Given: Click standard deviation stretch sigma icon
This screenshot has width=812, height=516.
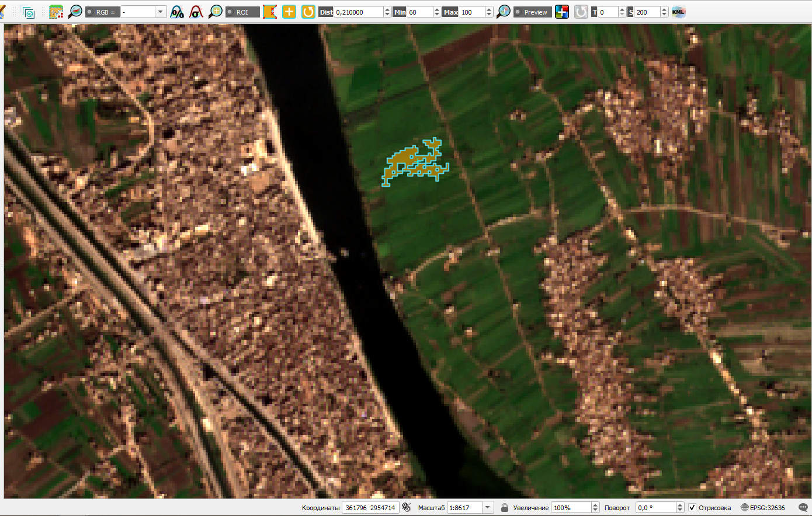Looking at the screenshot, I should [196, 12].
